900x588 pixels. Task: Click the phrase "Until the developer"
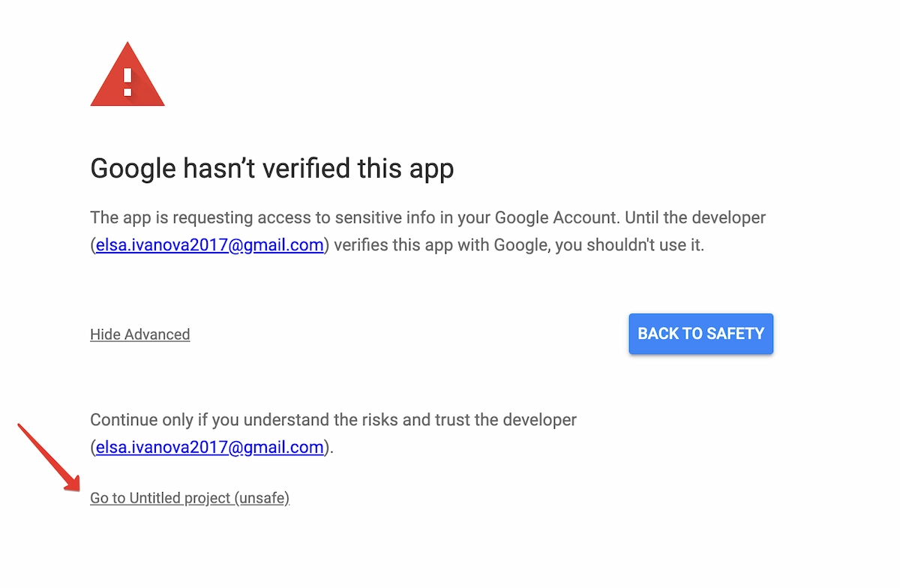coord(695,217)
